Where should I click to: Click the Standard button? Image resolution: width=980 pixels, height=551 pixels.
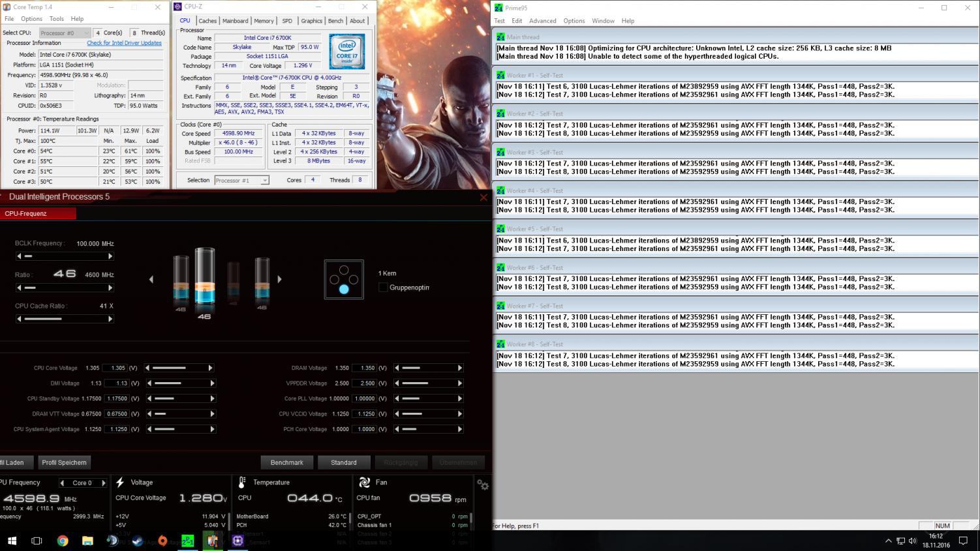[344, 462]
